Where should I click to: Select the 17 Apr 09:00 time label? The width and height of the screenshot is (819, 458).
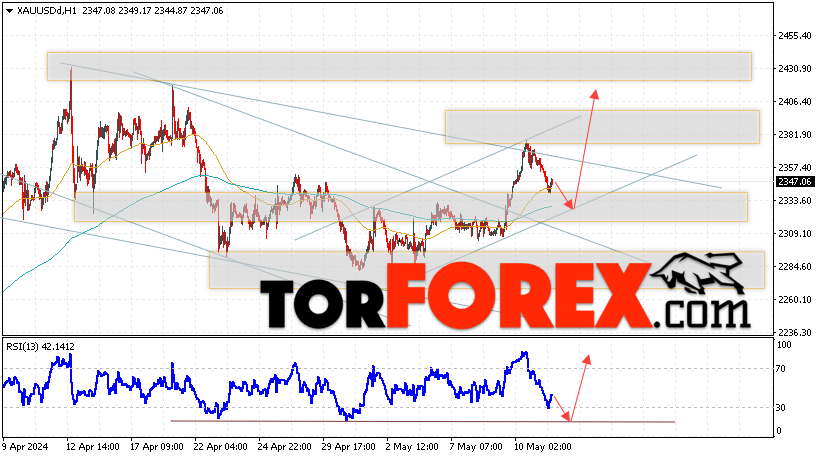pos(157,447)
